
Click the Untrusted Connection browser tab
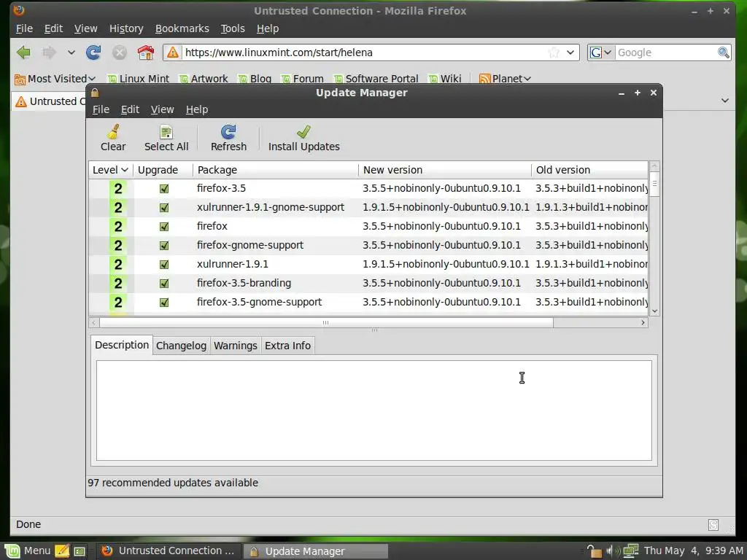tap(49, 101)
